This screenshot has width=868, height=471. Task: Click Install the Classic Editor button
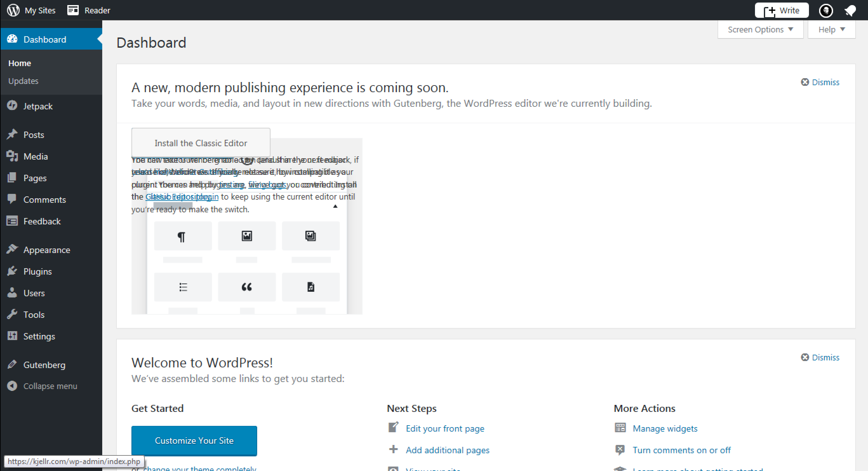pyautogui.click(x=201, y=142)
